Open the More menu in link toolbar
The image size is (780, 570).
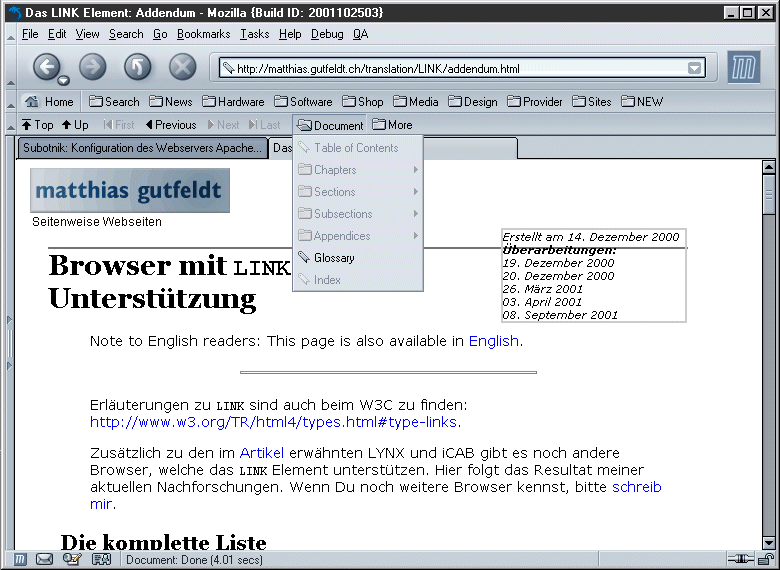point(393,125)
